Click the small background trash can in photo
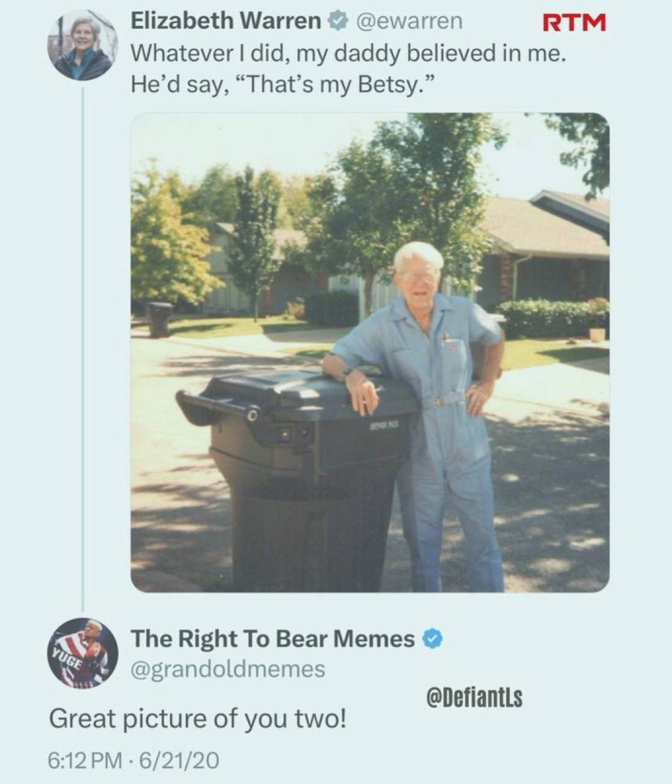Image resolution: width=672 pixels, height=784 pixels. coord(159,318)
